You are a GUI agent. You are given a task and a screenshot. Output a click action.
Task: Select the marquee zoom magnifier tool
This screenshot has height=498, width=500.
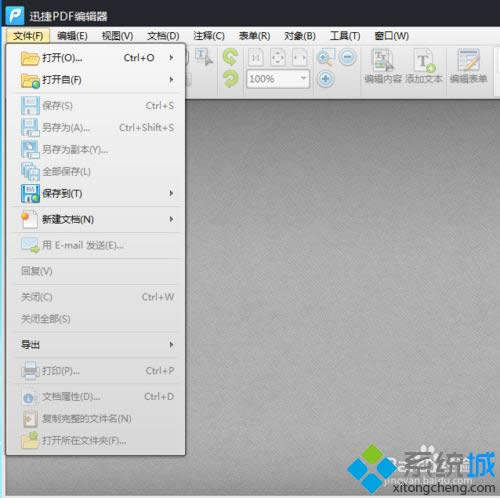[x=326, y=57]
